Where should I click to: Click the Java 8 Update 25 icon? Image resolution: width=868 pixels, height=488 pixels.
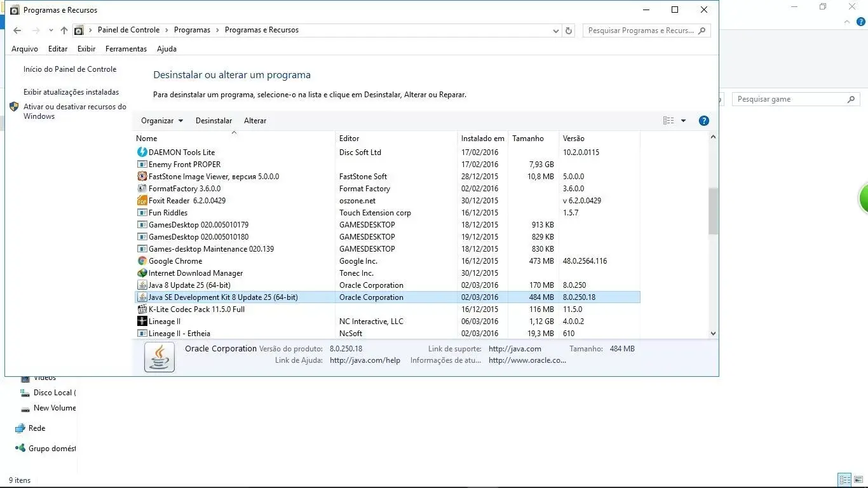coord(142,285)
